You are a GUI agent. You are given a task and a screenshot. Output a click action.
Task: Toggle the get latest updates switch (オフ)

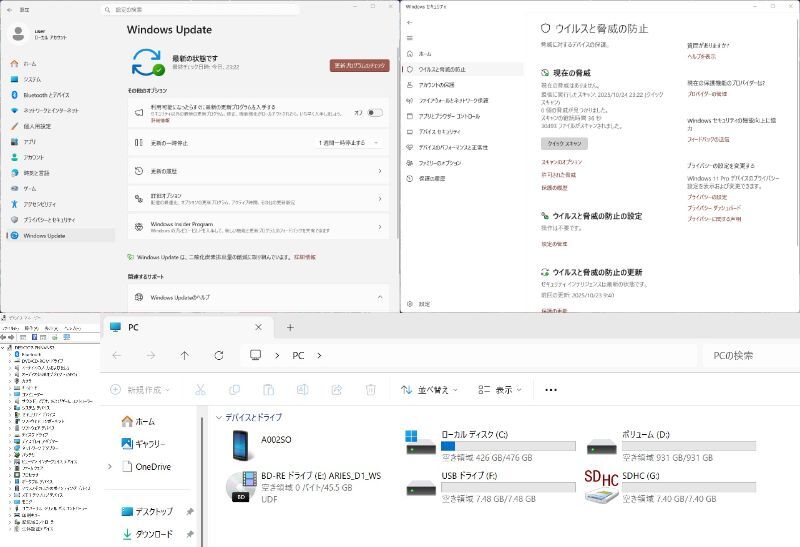(375, 113)
